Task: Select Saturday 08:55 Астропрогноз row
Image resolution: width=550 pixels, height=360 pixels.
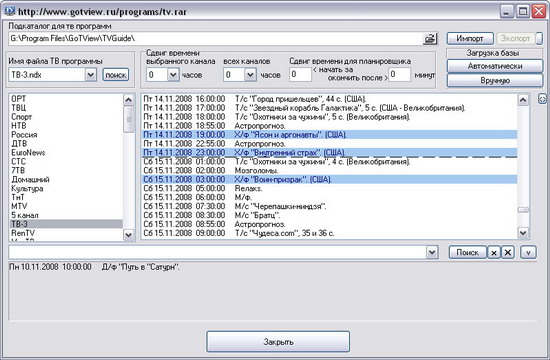Action: pyautogui.click(x=330, y=224)
